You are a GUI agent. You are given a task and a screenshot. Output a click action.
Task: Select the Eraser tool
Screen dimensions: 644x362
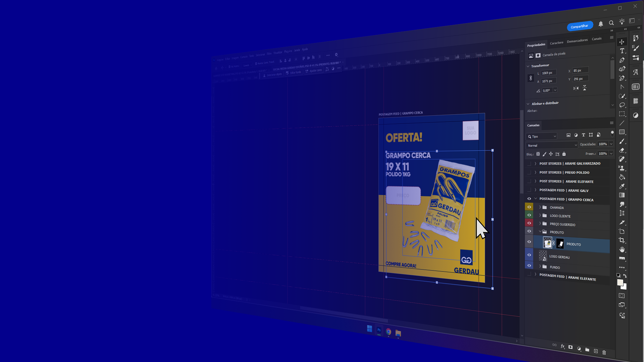pos(622,150)
